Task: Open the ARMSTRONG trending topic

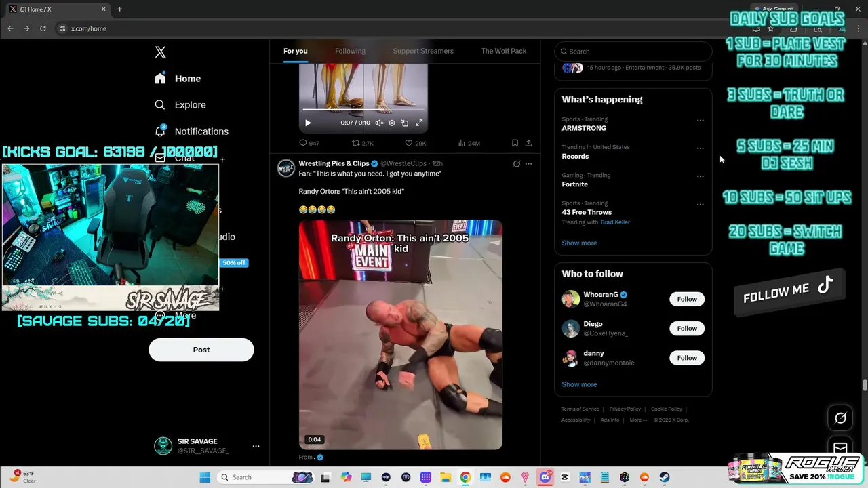Action: tap(584, 128)
